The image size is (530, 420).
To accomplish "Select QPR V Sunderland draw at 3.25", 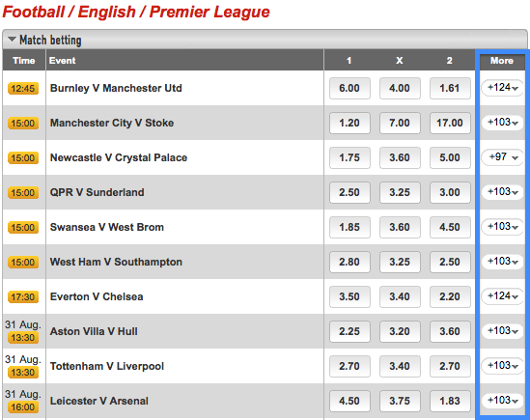I will 400,192.
